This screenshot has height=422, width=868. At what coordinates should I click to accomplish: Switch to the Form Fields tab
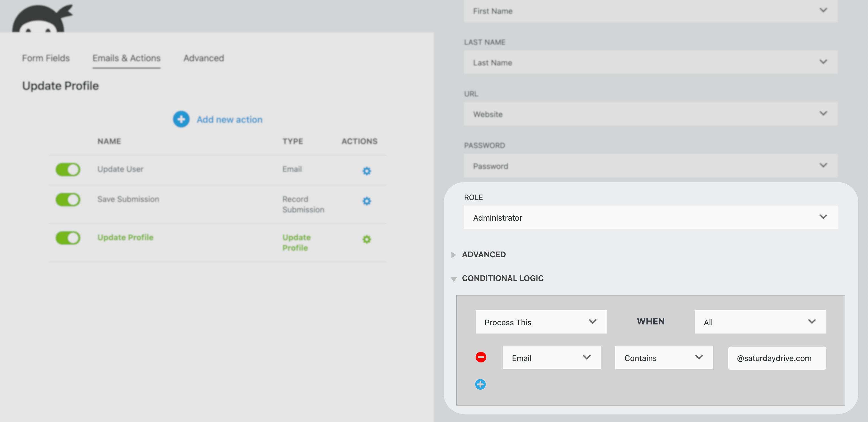pos(46,58)
